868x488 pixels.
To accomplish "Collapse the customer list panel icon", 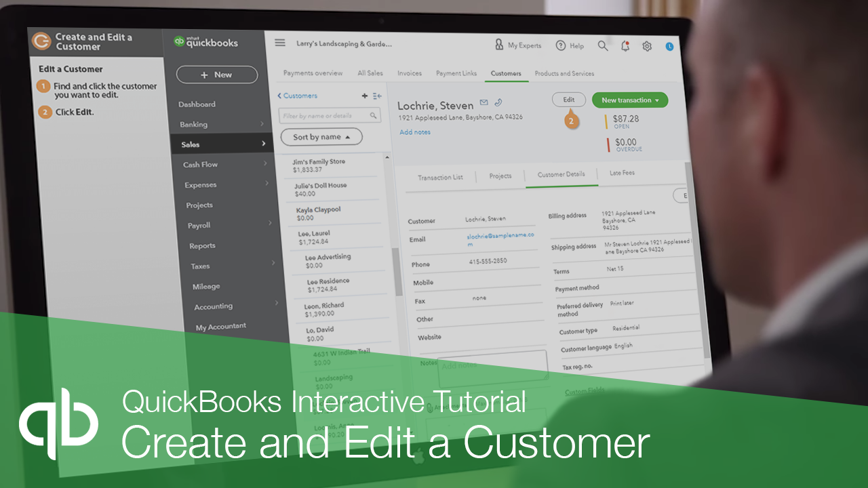I will tap(377, 96).
